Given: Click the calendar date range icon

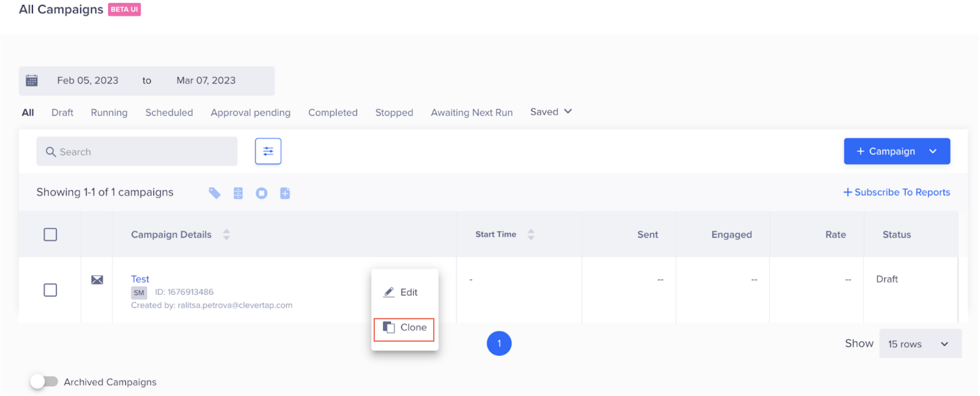Looking at the screenshot, I should click(x=31, y=81).
